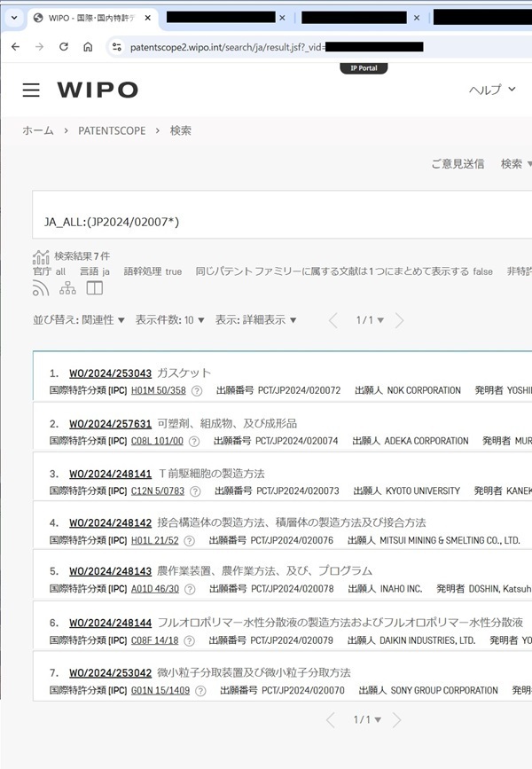The width and height of the screenshot is (532, 769).
Task: Click the ご意見送信 feedback link
Action: 458,163
